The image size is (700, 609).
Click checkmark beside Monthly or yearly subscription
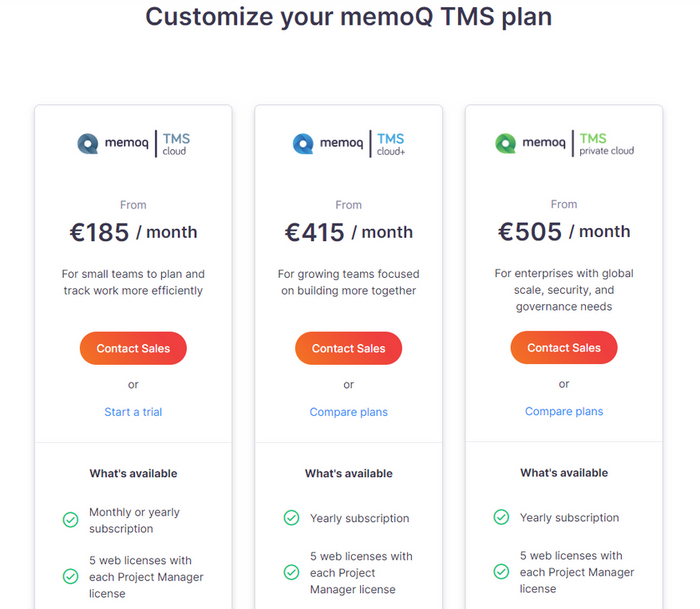[71, 520]
